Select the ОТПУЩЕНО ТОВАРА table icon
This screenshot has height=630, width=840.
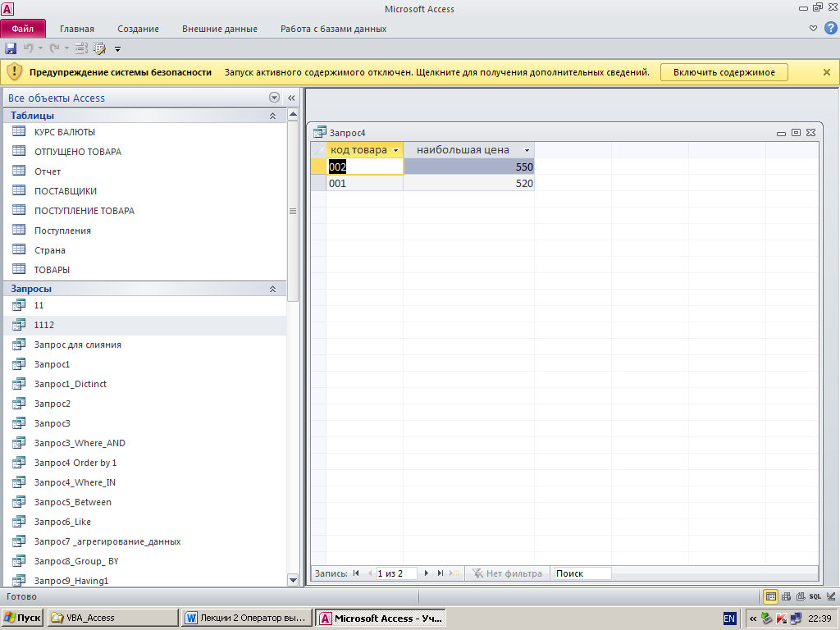pos(19,151)
